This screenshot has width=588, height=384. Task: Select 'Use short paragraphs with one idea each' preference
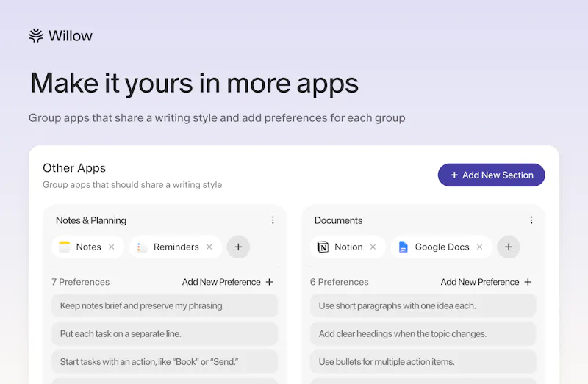pos(423,305)
